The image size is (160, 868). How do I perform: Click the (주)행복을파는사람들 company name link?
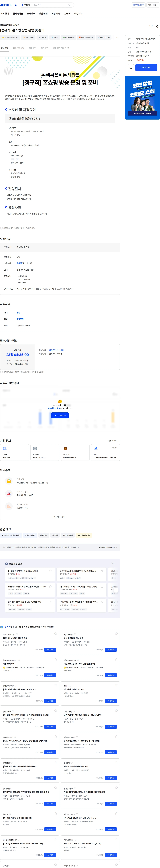pos(10,25)
